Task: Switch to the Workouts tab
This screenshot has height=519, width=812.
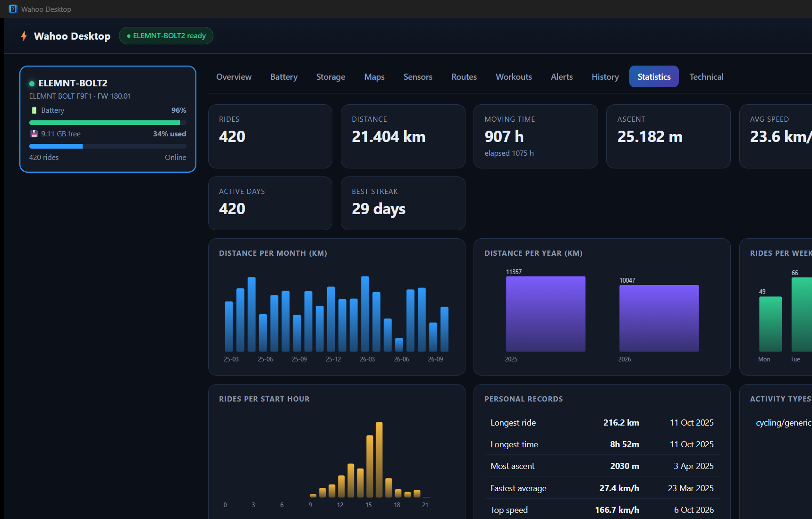Action: click(x=514, y=77)
